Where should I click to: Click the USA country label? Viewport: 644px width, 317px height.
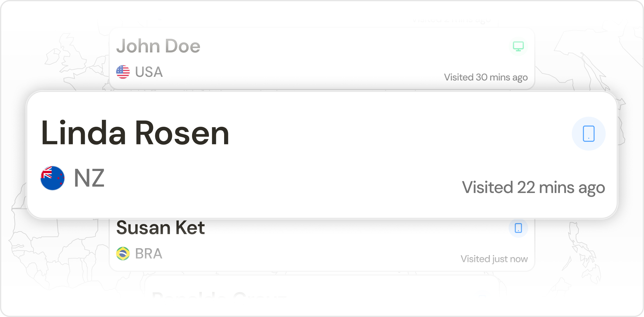[149, 72]
